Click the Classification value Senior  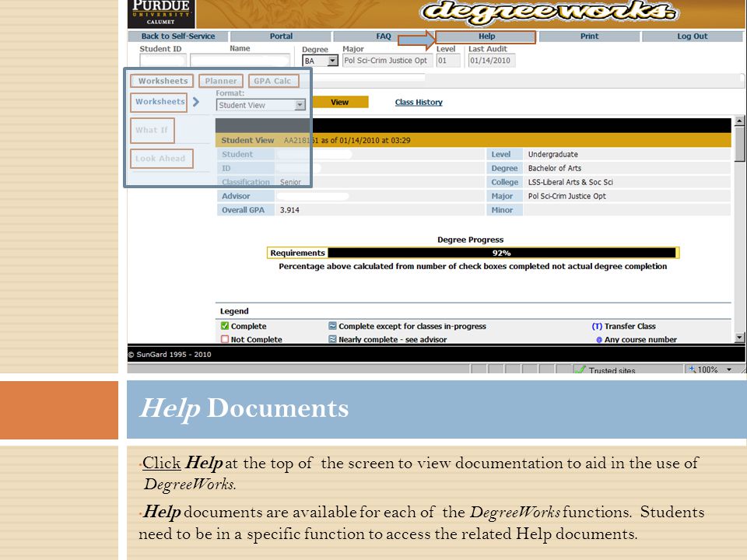290,182
